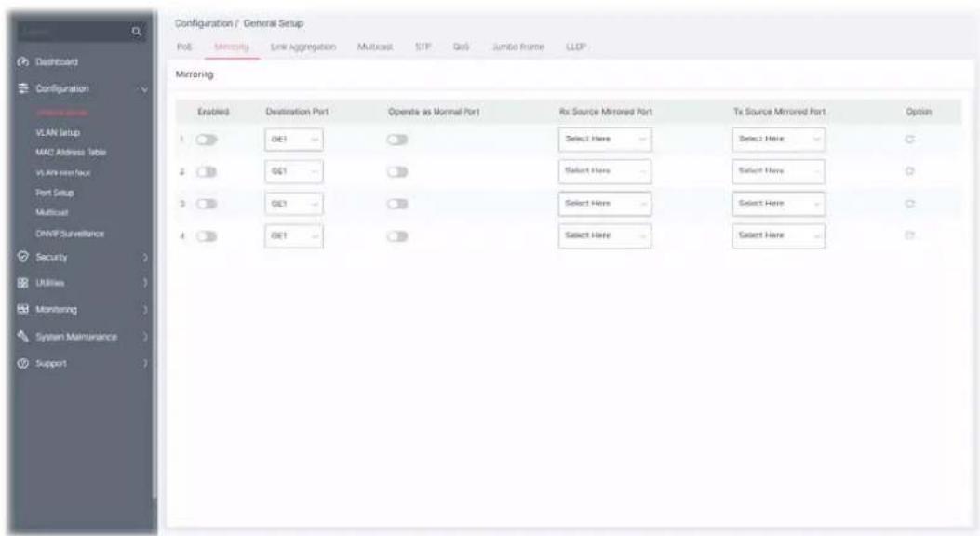Viewport: 980px width, 536px height.
Task: Click the System Maintenance wrench icon
Action: (x=23, y=337)
